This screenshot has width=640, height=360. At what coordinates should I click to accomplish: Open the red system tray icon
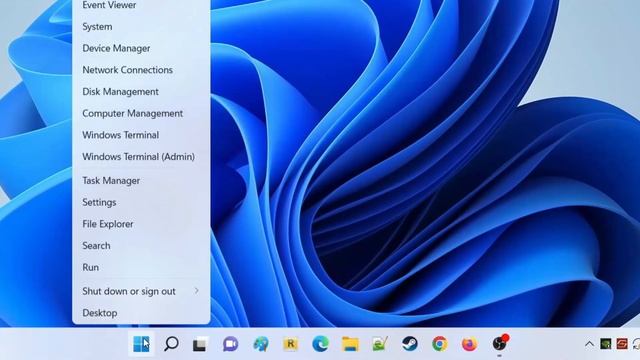[x=622, y=344]
